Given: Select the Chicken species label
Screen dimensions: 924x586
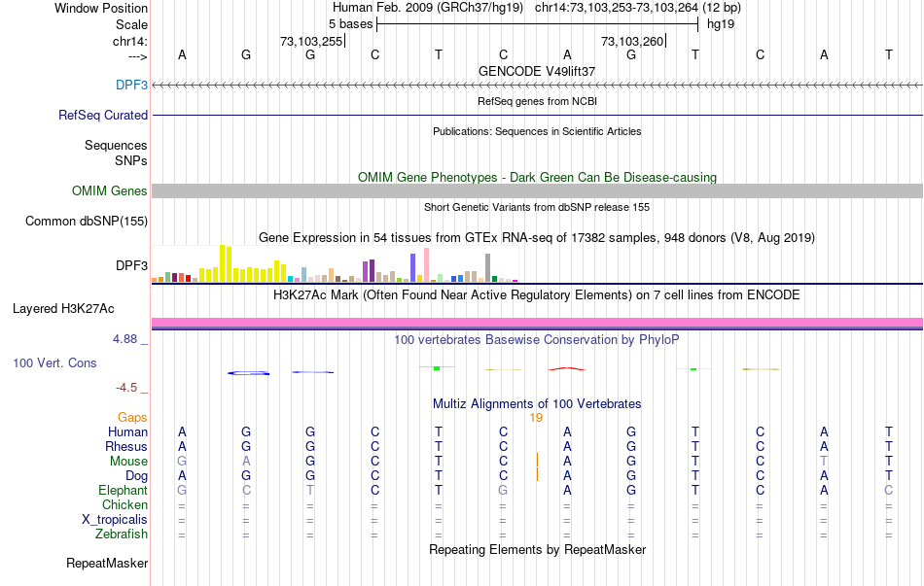Looking at the screenshot, I should [124, 504].
